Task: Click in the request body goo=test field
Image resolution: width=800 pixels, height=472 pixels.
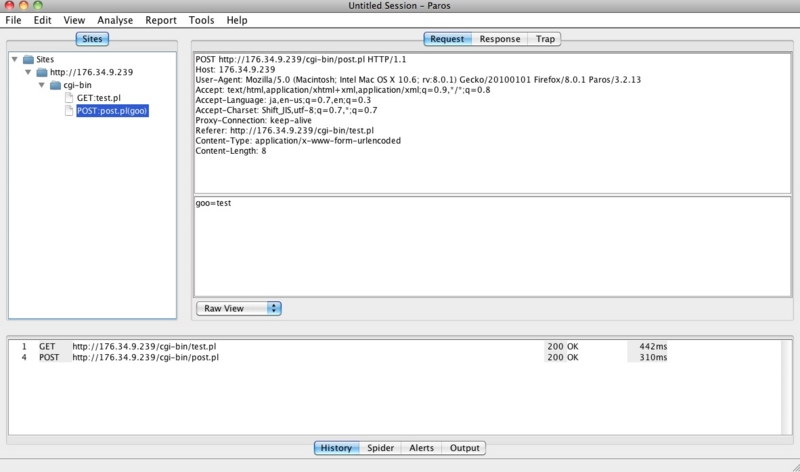Action: pyautogui.click(x=492, y=246)
